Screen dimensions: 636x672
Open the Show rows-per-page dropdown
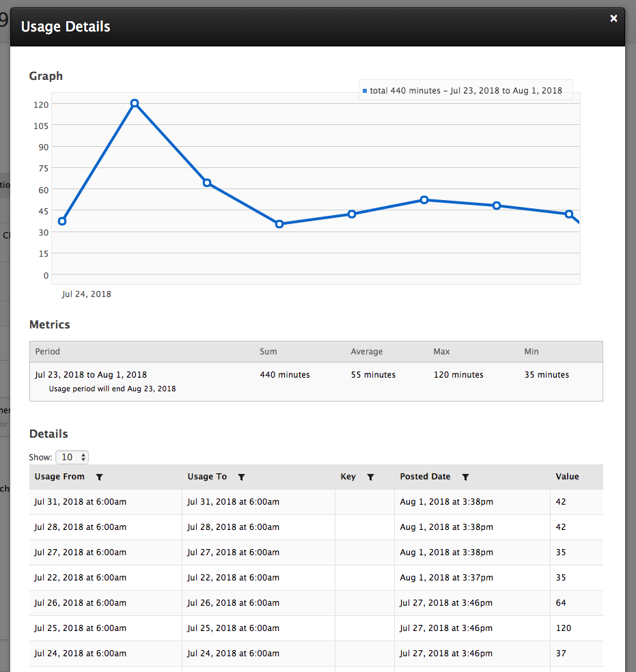click(74, 458)
